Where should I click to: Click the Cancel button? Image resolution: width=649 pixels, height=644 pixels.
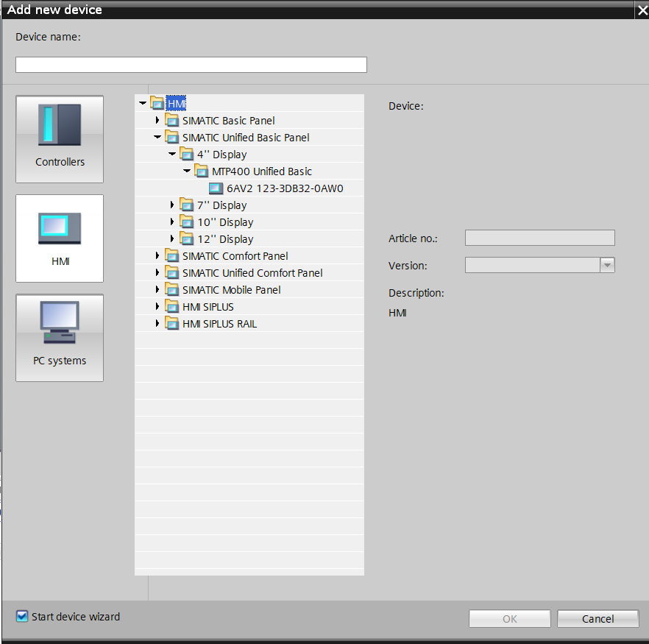point(597,619)
